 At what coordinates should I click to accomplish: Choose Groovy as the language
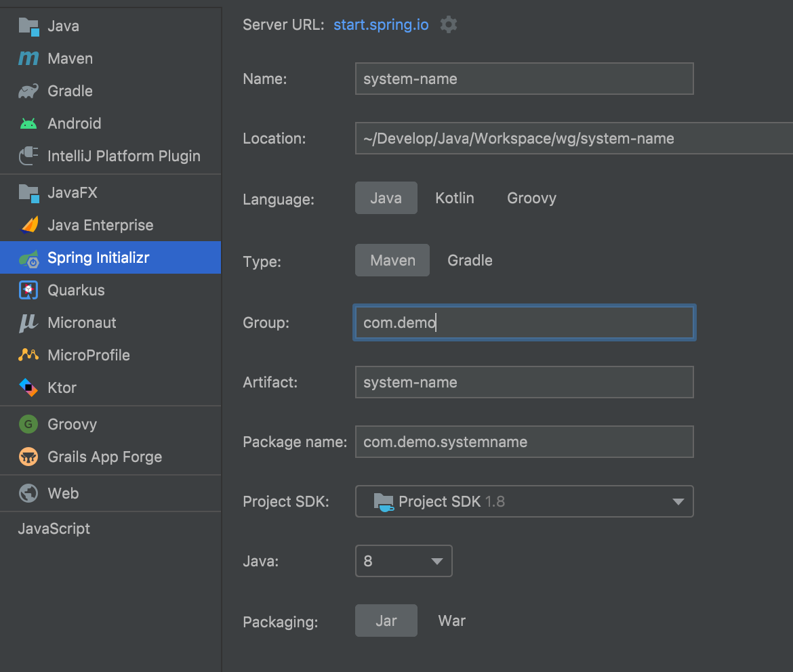click(531, 198)
